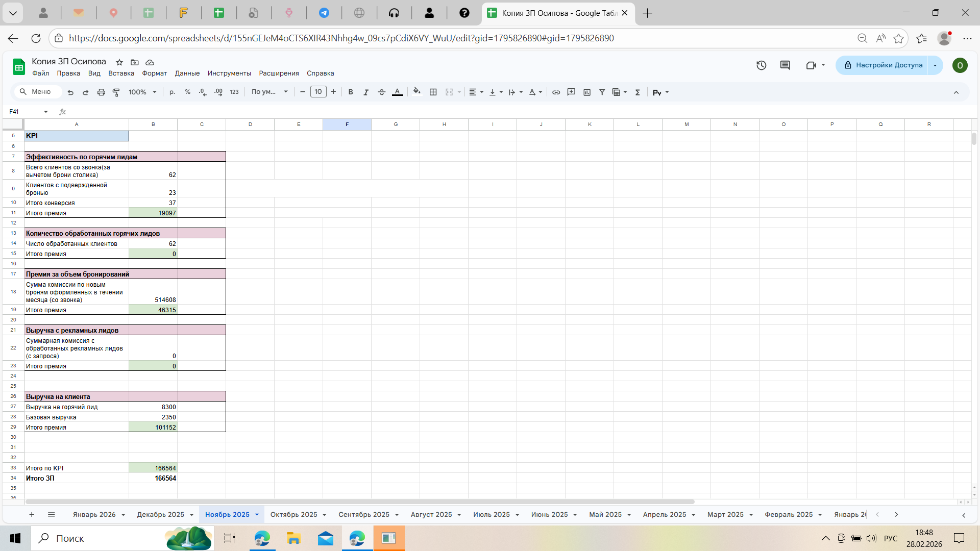This screenshot has height=551, width=980.
Task: Click the add new sheet plus button
Action: click(32, 515)
